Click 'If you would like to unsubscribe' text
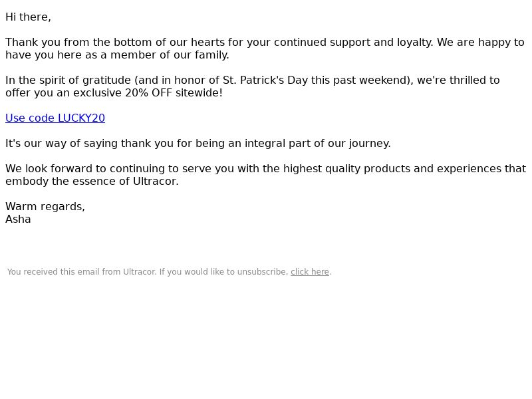 tap(224, 272)
